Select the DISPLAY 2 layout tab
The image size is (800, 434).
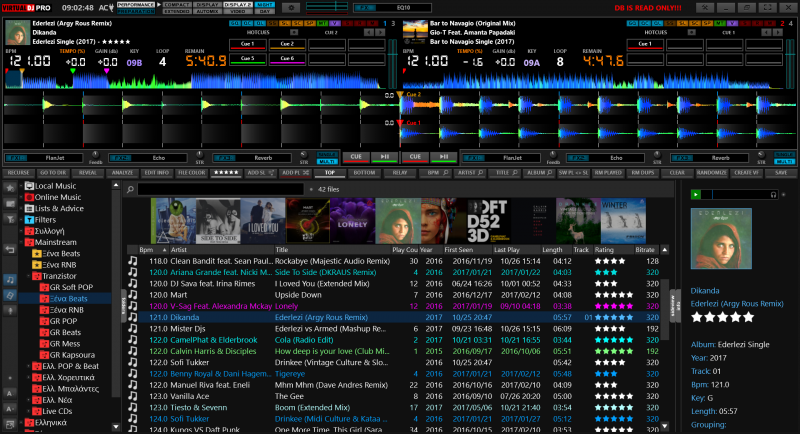point(238,5)
